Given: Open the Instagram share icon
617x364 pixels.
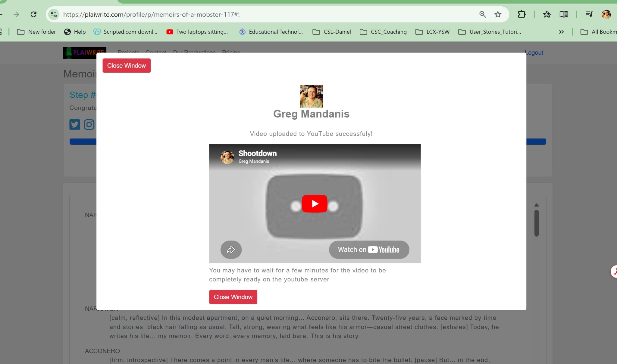Looking at the screenshot, I should (89, 124).
